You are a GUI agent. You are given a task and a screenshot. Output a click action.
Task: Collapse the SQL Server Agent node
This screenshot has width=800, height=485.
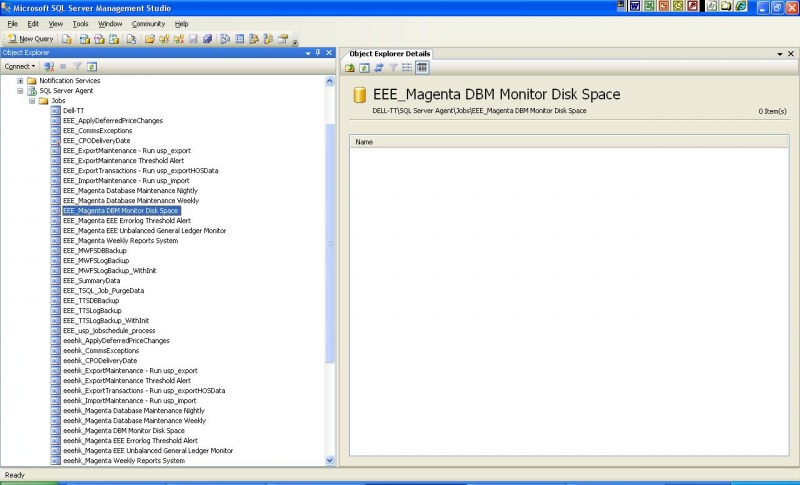[x=20, y=91]
